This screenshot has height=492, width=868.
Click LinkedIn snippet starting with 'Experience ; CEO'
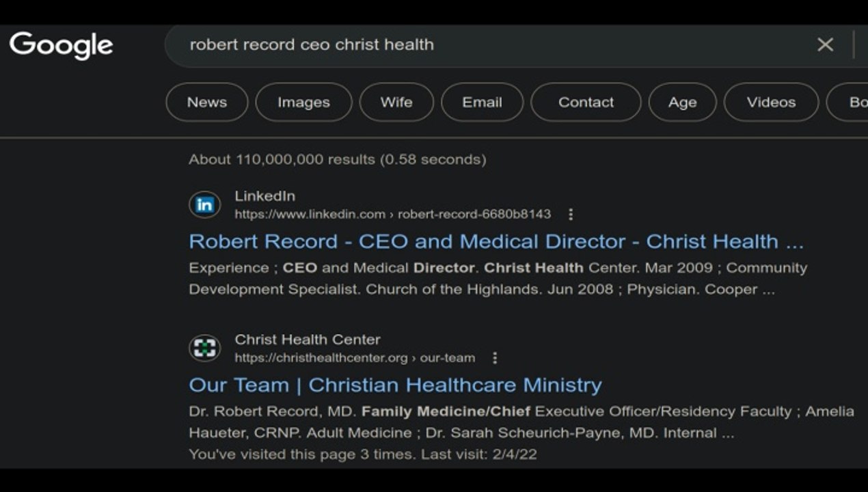[x=498, y=278]
